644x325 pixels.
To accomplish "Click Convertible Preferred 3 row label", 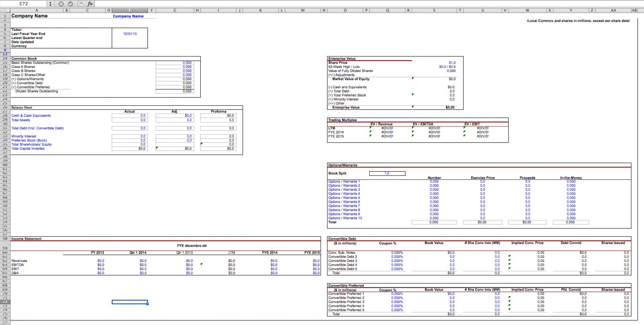I will click(x=346, y=302).
